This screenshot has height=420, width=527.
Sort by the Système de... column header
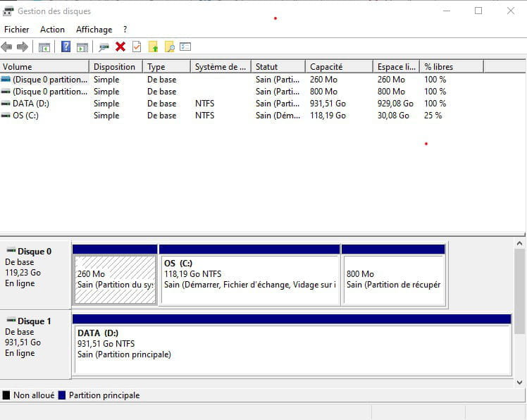tap(221, 66)
